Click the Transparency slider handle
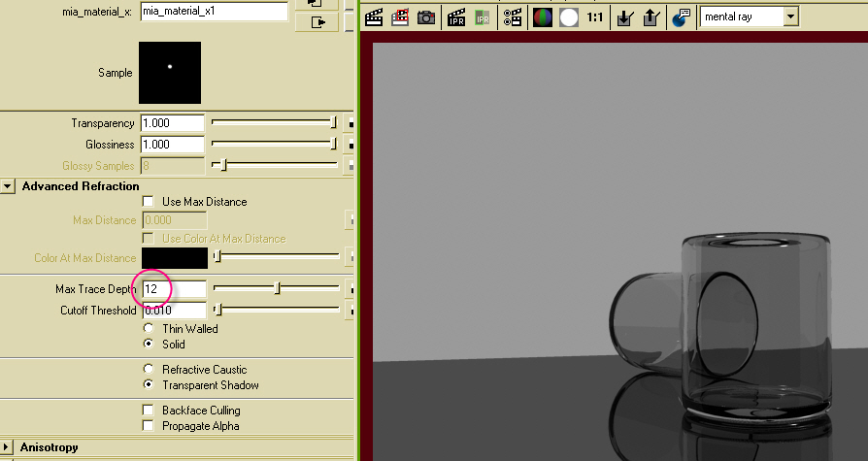The width and height of the screenshot is (868, 461). point(333,123)
